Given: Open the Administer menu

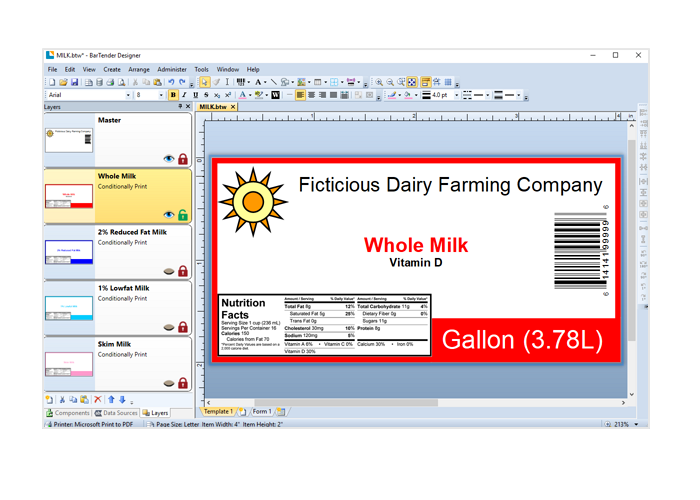Looking at the screenshot, I should (x=172, y=69).
